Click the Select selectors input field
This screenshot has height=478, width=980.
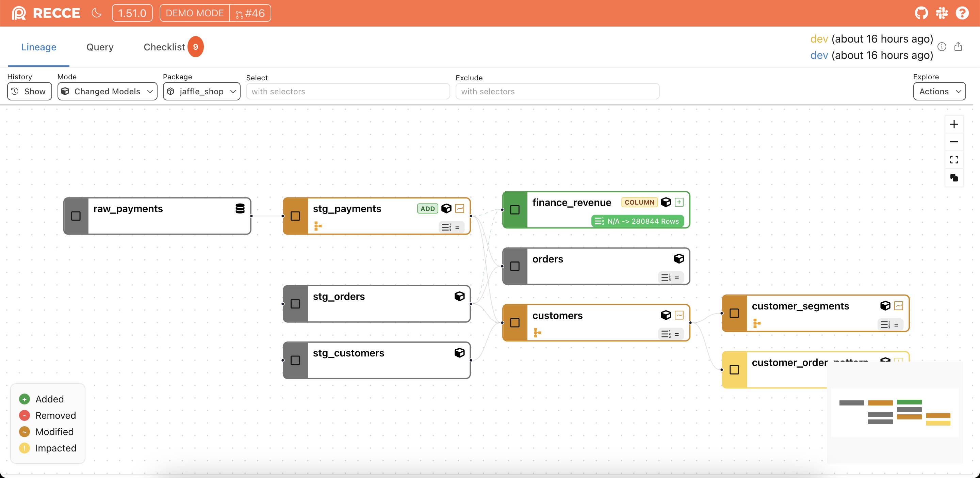(x=348, y=91)
